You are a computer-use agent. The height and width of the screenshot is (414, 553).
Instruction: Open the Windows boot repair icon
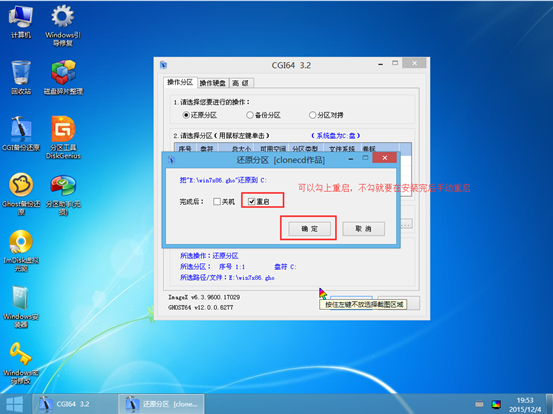click(x=63, y=24)
